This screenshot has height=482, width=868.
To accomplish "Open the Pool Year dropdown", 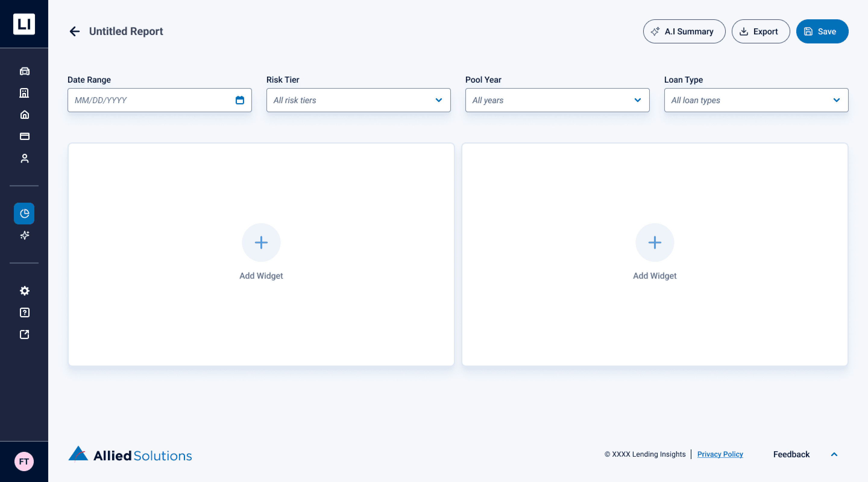I will (557, 100).
